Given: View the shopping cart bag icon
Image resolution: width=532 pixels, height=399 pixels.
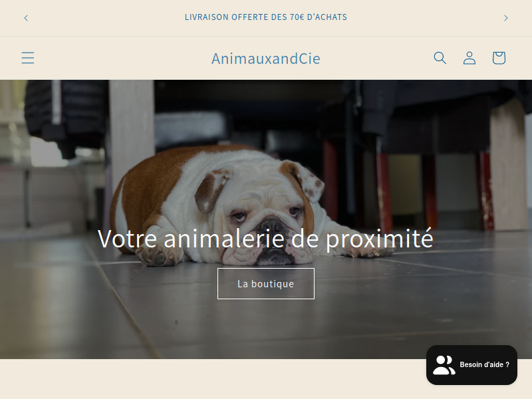Looking at the screenshot, I should [499, 58].
